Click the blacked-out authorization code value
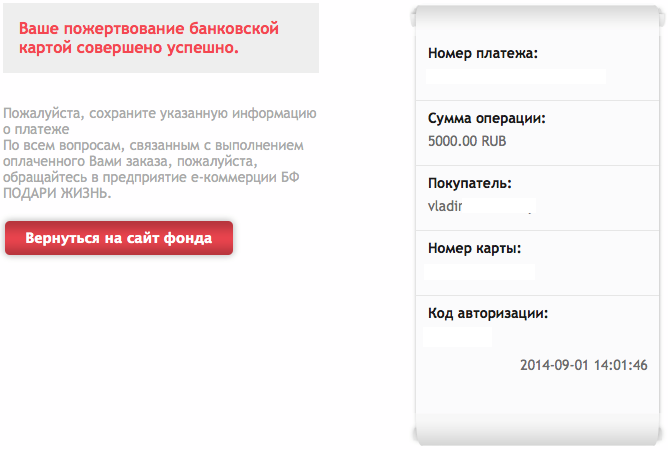 pos(458,336)
